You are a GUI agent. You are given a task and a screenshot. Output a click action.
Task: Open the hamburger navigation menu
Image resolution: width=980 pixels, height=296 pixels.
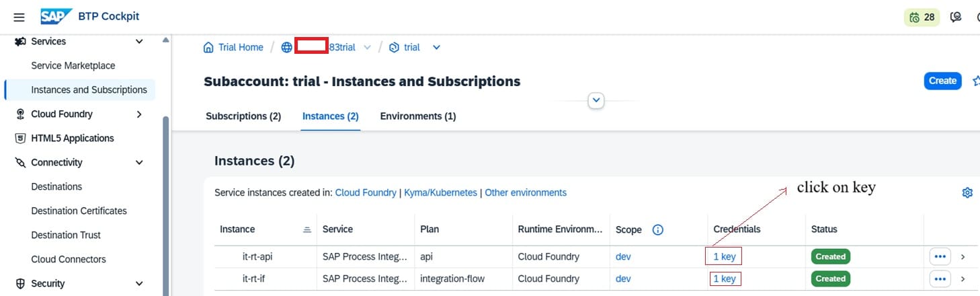(x=19, y=17)
